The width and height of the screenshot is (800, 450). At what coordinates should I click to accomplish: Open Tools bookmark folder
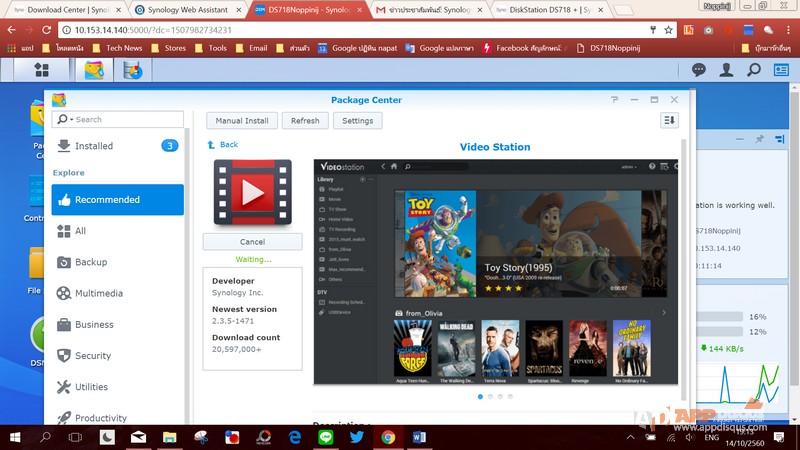(x=211, y=48)
